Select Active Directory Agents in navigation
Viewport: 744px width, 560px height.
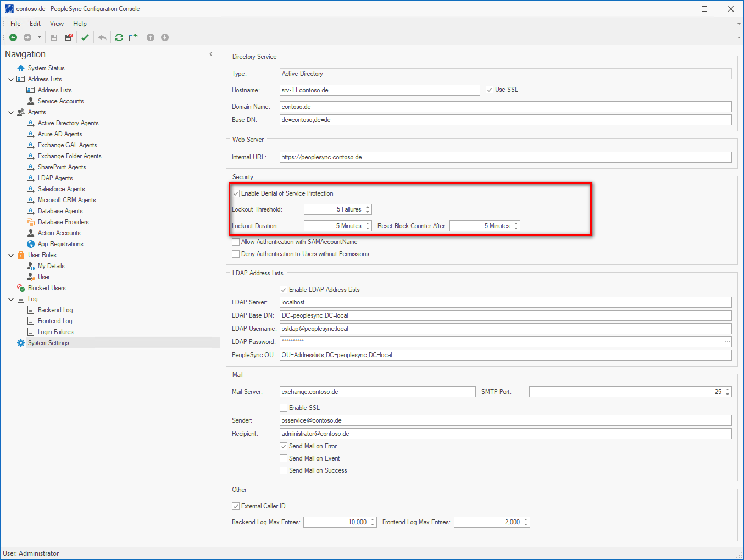coord(68,123)
